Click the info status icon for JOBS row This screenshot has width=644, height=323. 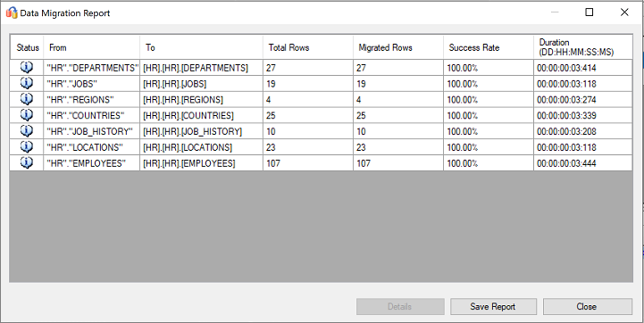point(27,83)
